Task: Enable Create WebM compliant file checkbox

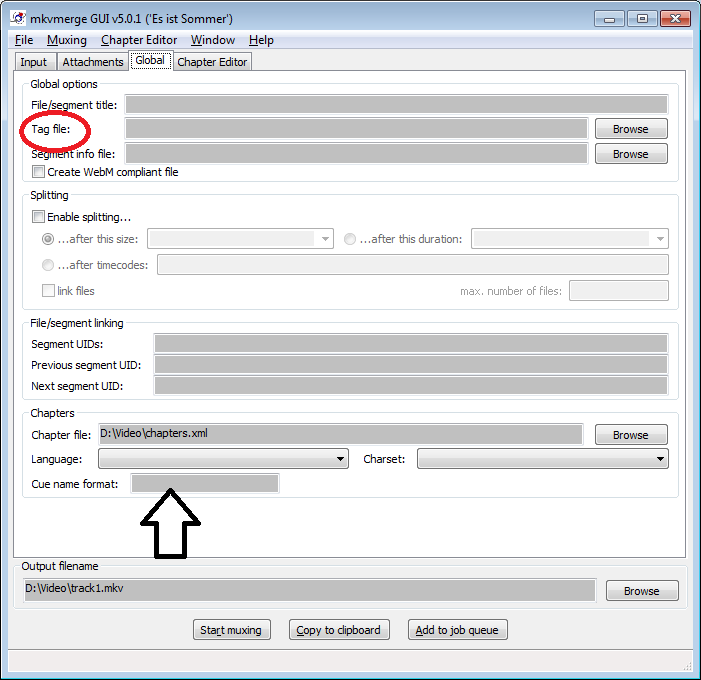Action: point(38,172)
